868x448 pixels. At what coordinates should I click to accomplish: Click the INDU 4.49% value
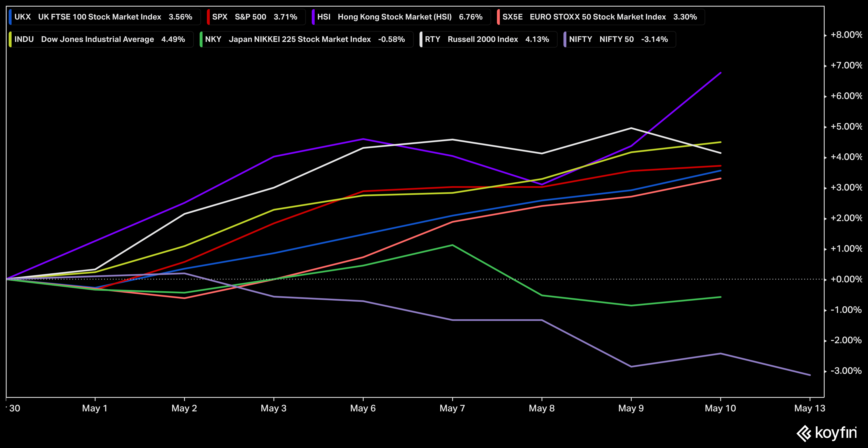(173, 40)
